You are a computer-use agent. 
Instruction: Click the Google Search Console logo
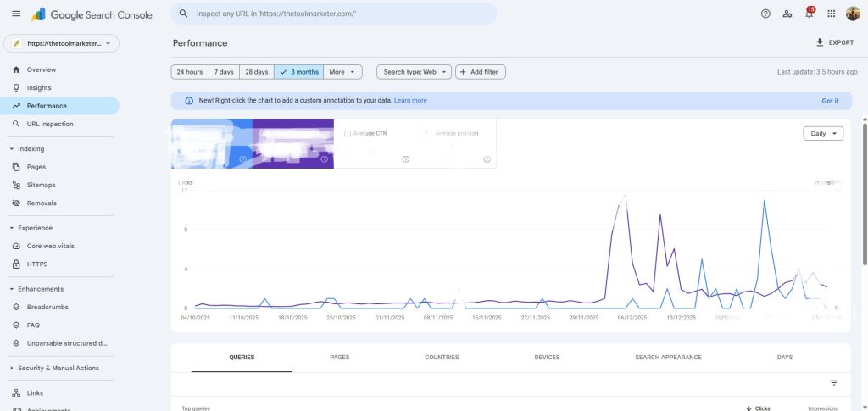click(x=92, y=14)
